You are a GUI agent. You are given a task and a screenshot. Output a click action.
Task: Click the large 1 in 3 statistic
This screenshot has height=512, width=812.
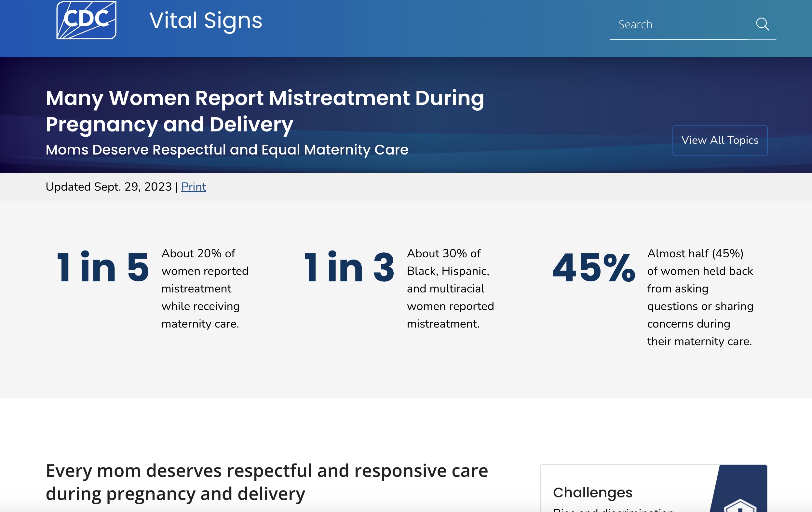point(349,268)
